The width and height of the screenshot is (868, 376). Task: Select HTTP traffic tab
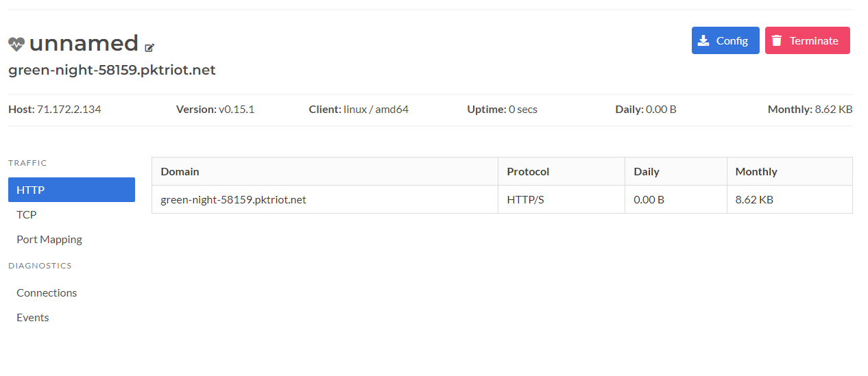(71, 190)
